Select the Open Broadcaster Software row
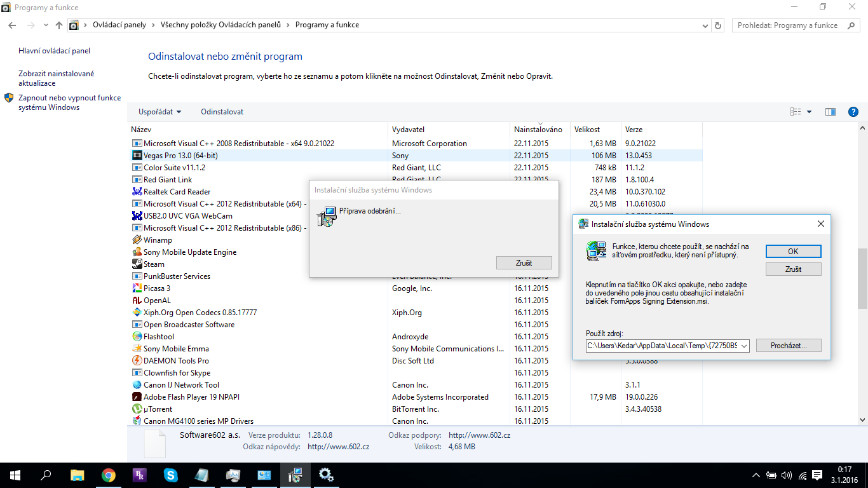This screenshot has width=868, height=488. point(416,325)
